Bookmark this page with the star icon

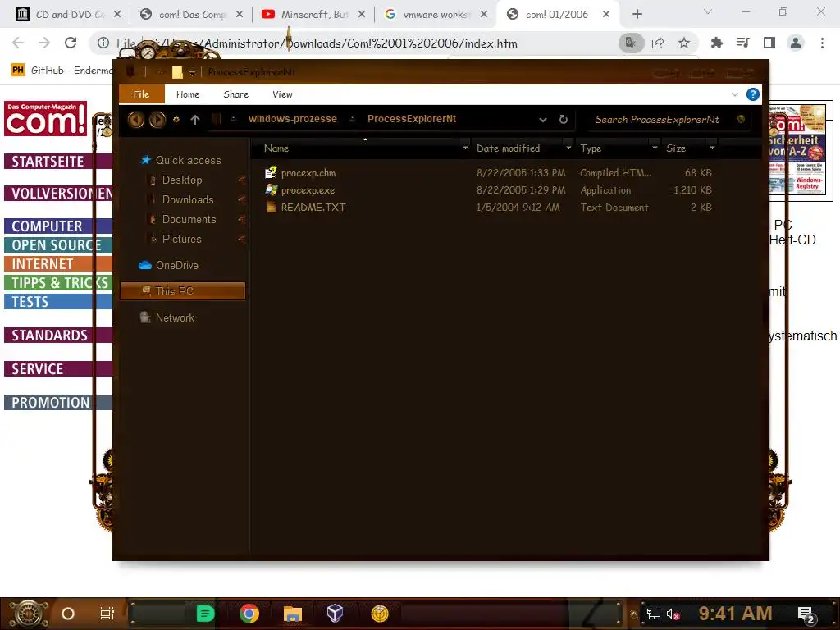[x=684, y=43]
